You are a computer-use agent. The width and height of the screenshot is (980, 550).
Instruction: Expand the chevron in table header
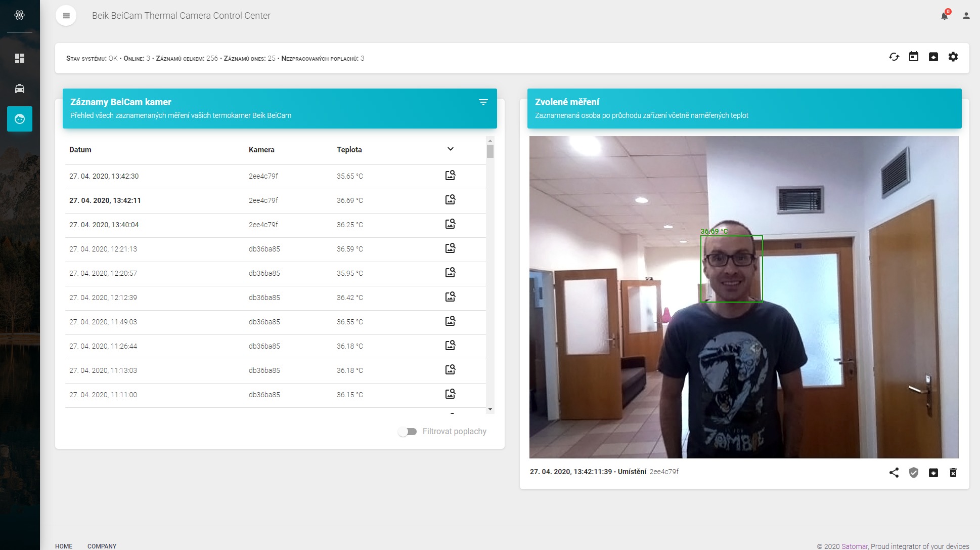click(x=450, y=149)
